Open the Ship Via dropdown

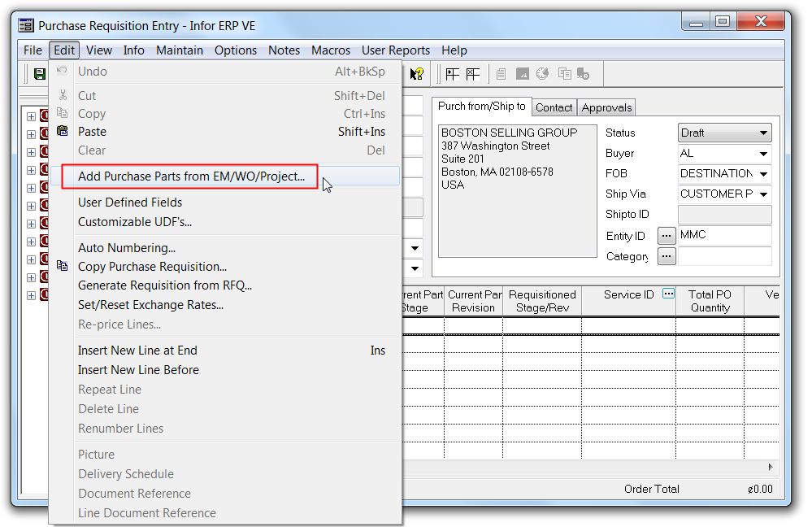click(x=724, y=194)
